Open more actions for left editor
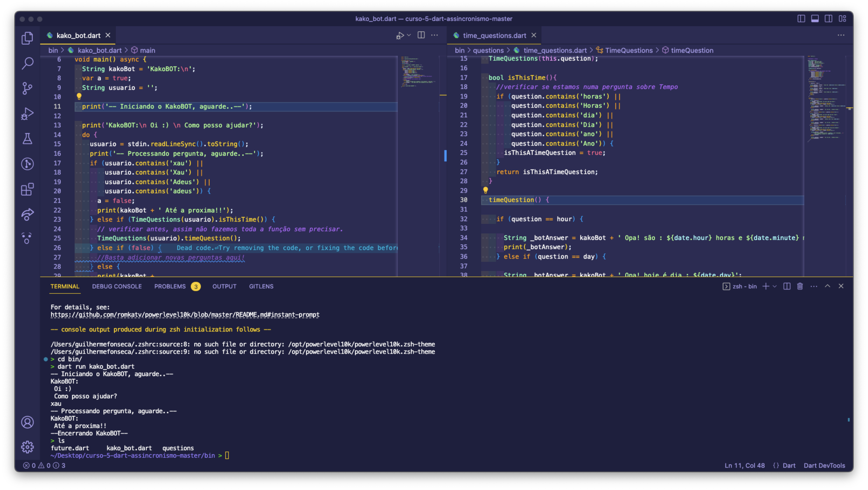The image size is (868, 490). 435,35
